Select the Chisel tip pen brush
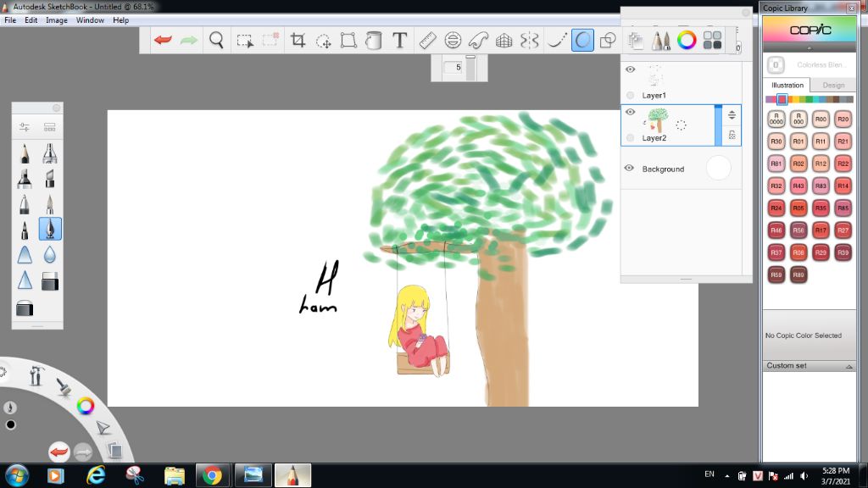 50,179
